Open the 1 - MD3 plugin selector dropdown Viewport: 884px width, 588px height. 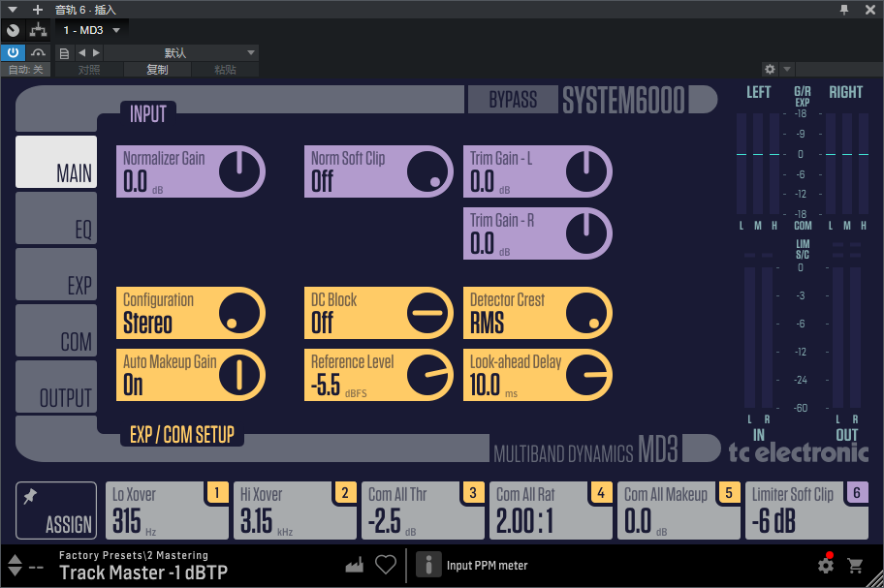(91, 30)
